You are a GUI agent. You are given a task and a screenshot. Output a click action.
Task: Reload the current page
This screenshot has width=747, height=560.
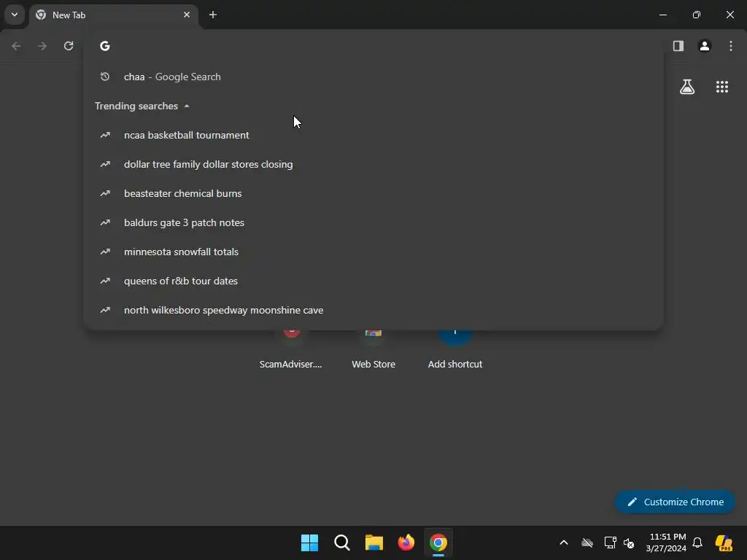[x=69, y=46]
